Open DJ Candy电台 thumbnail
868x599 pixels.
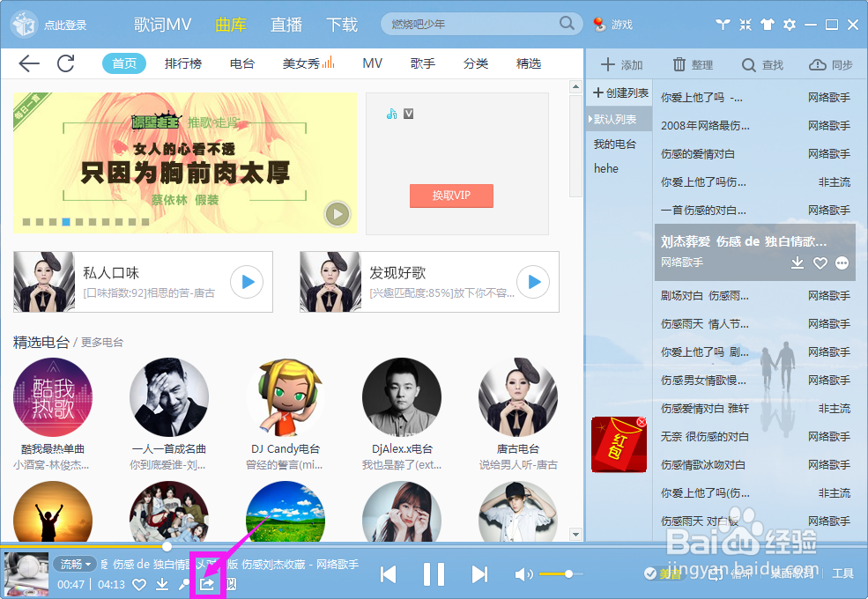click(x=286, y=397)
